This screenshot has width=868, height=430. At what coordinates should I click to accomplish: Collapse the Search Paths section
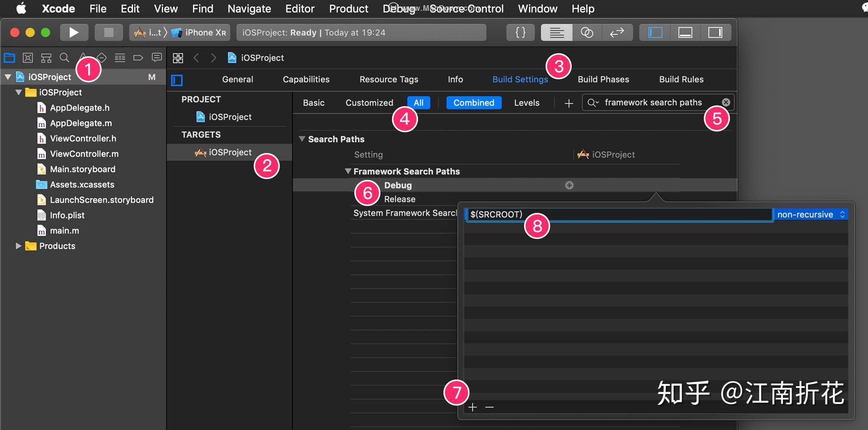point(302,139)
